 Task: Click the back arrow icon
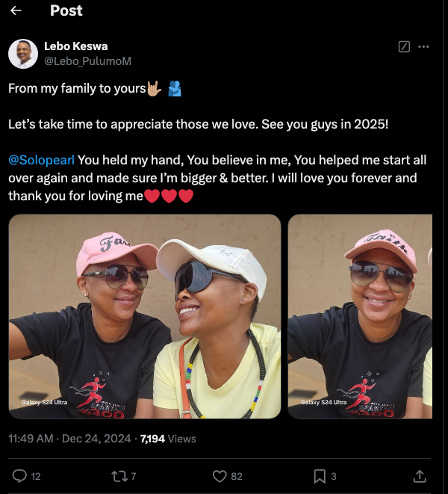tap(16, 11)
